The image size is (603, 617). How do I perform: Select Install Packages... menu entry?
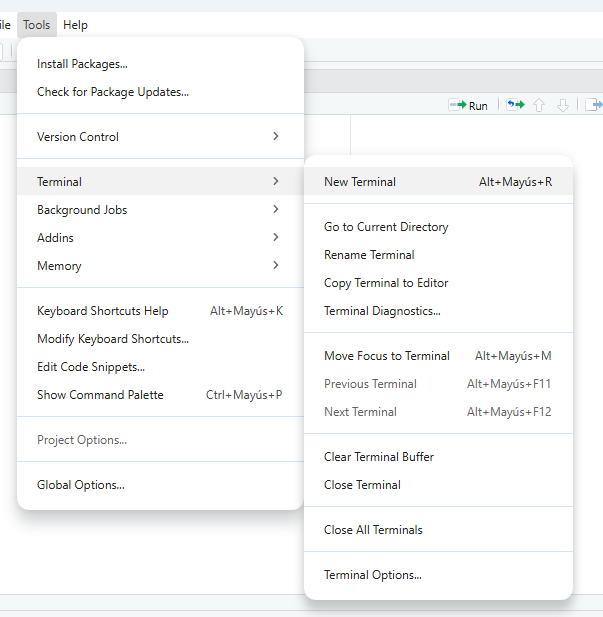tap(82, 64)
